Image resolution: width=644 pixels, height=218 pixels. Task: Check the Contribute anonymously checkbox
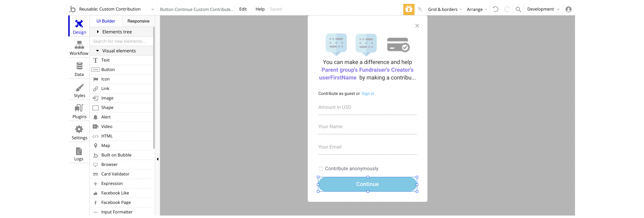[321, 169]
